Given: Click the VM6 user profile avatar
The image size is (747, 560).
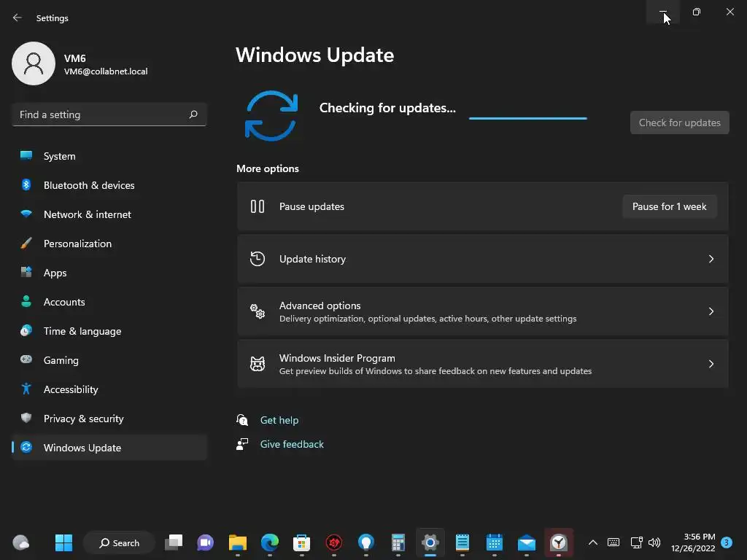Looking at the screenshot, I should point(34,63).
